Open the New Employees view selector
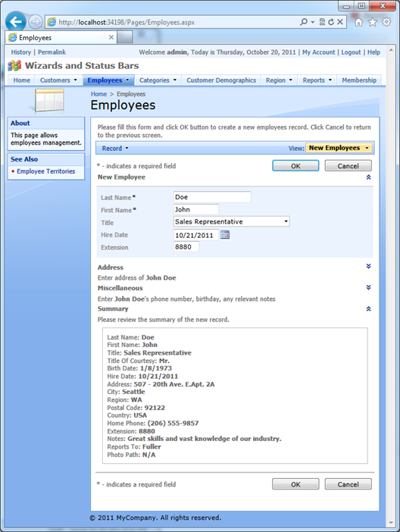This screenshot has height=532, width=400. 339,148
